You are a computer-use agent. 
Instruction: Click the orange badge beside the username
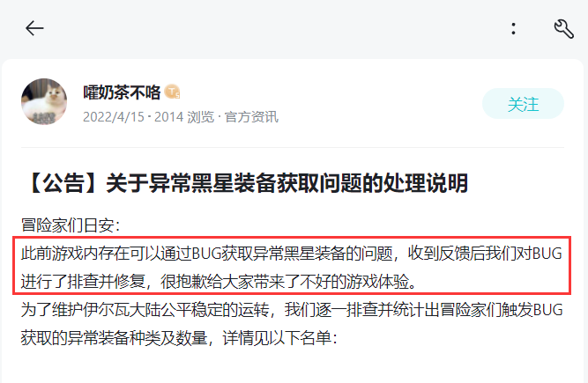(x=172, y=92)
